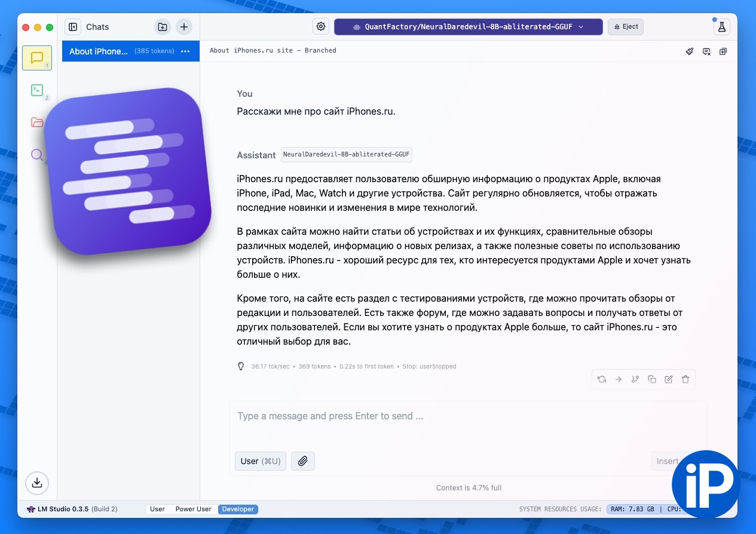Click the Context is 4.7% full text
Viewport: 756px width, 534px height.
click(x=469, y=488)
